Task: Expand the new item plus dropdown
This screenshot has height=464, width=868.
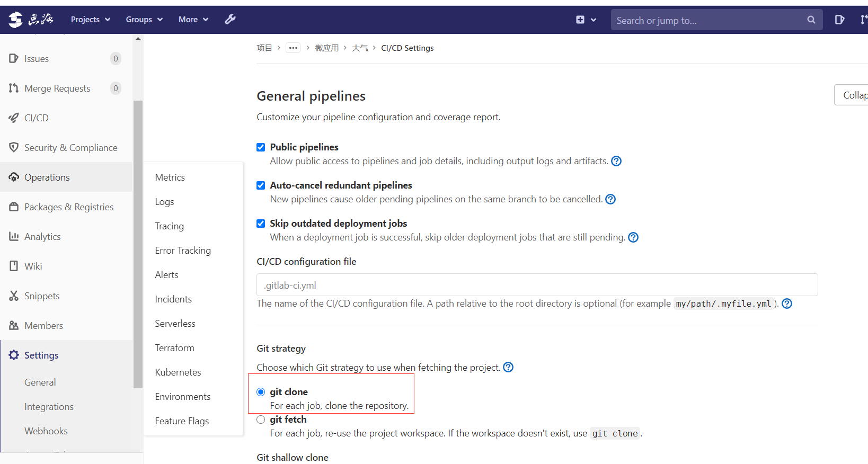Action: coord(586,20)
